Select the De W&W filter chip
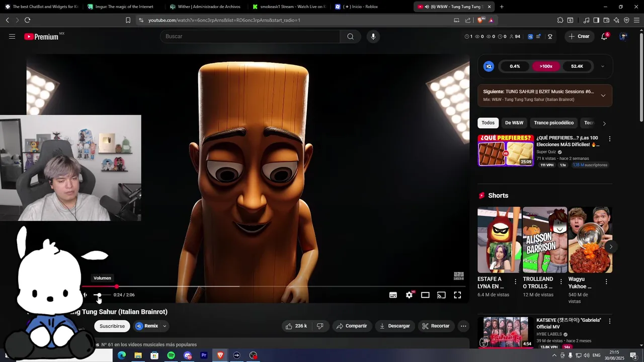Viewport: 644px width, 362px height. pos(514,123)
